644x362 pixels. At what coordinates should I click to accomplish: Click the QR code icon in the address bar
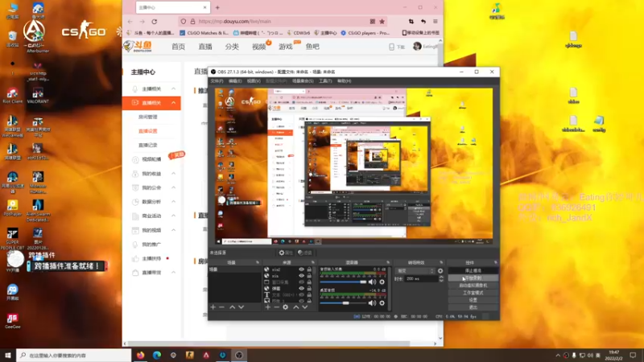coord(373,22)
